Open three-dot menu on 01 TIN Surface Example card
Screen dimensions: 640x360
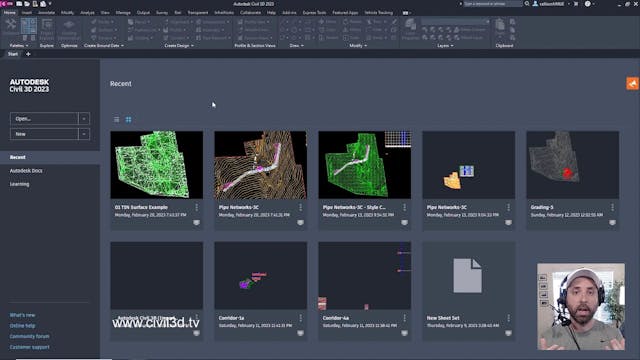[196, 208]
